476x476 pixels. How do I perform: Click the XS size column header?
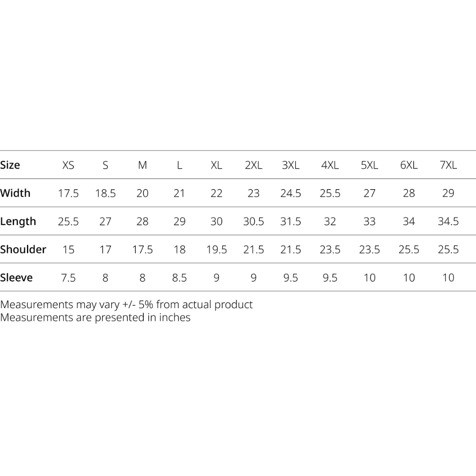point(68,165)
